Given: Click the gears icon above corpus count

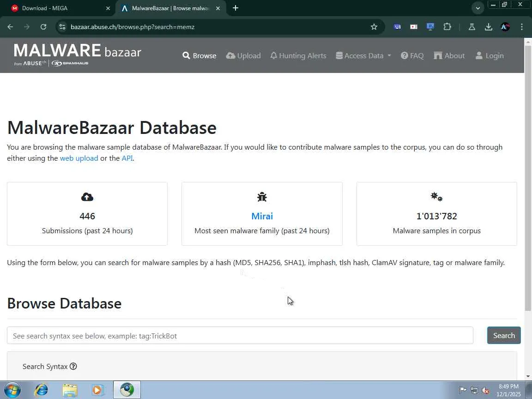Looking at the screenshot, I should [437, 197].
